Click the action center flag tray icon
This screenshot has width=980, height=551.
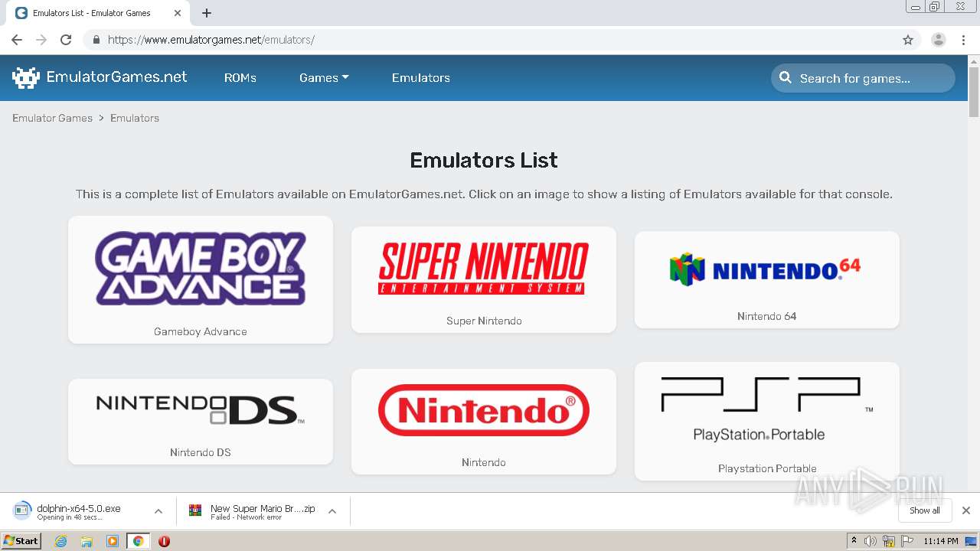(x=907, y=541)
